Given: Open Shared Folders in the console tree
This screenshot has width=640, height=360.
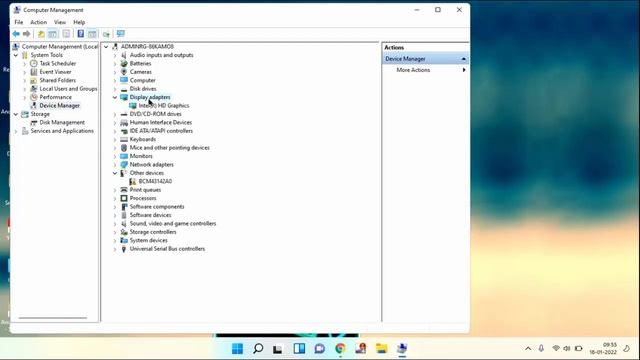Looking at the screenshot, I should pos(58,80).
